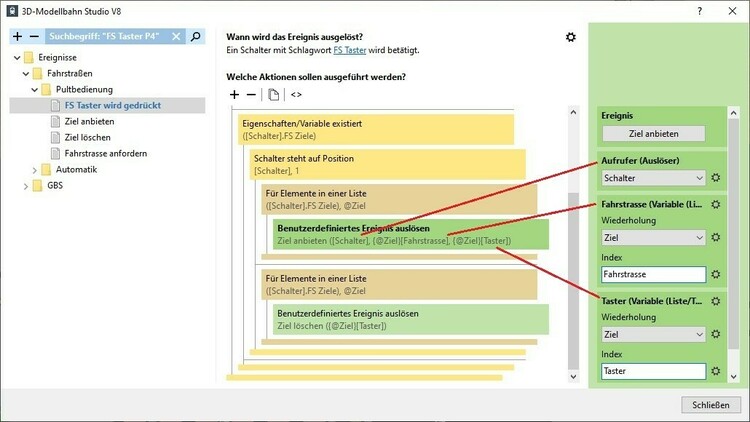Select the 'Ziel löschen' custom event action
750x422 pixels.
click(x=410, y=320)
